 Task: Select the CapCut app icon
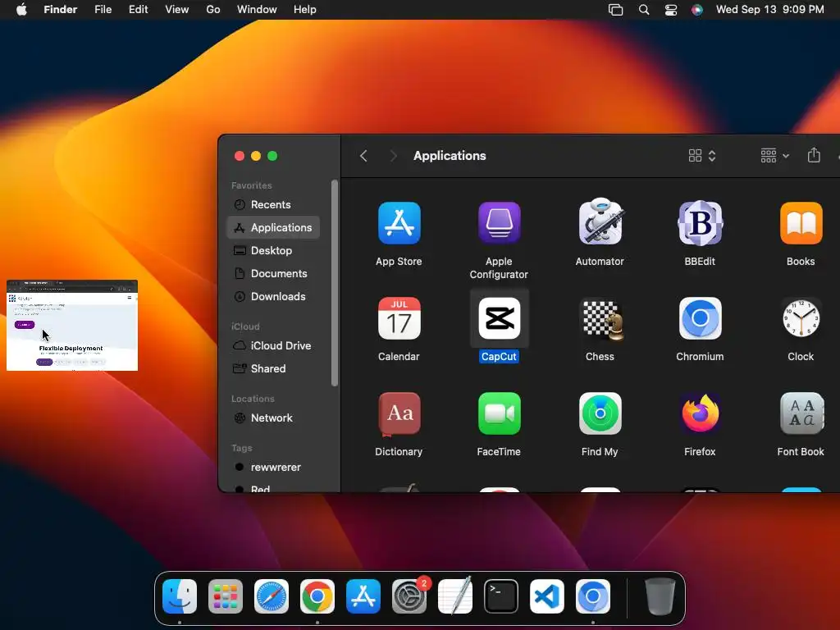click(499, 318)
